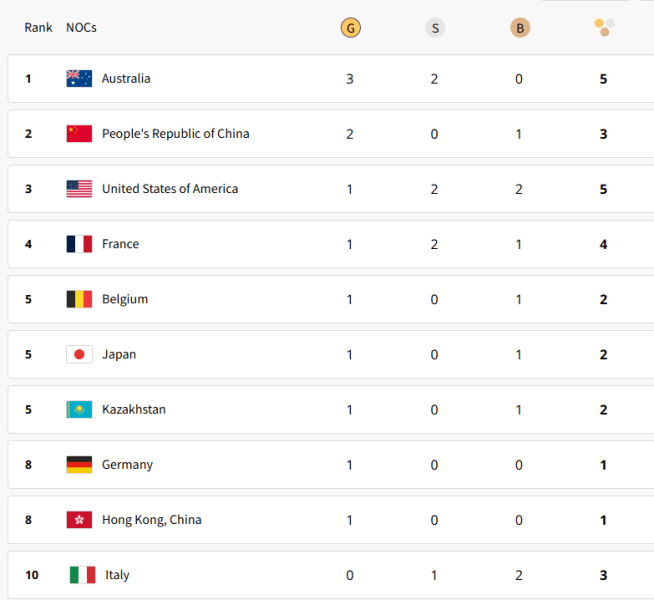
Task: Open the United States of America link
Action: pyautogui.click(x=170, y=189)
